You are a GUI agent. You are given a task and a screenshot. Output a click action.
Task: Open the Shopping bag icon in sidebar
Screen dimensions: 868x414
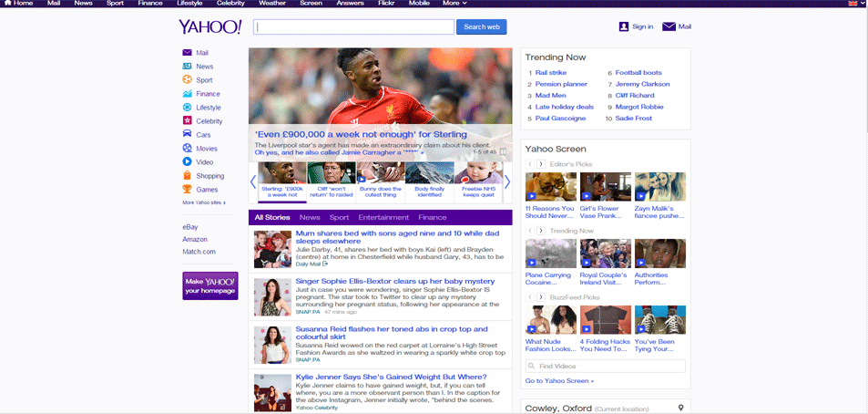click(187, 176)
